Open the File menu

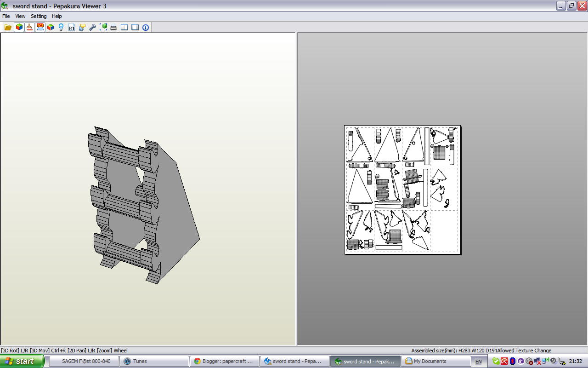6,16
